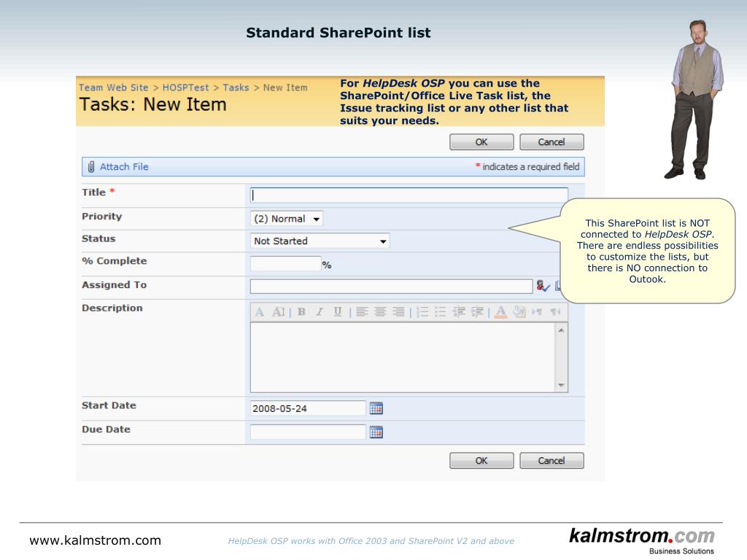Choose font color in Description toolbar
747x560 pixels.
pos(500,312)
